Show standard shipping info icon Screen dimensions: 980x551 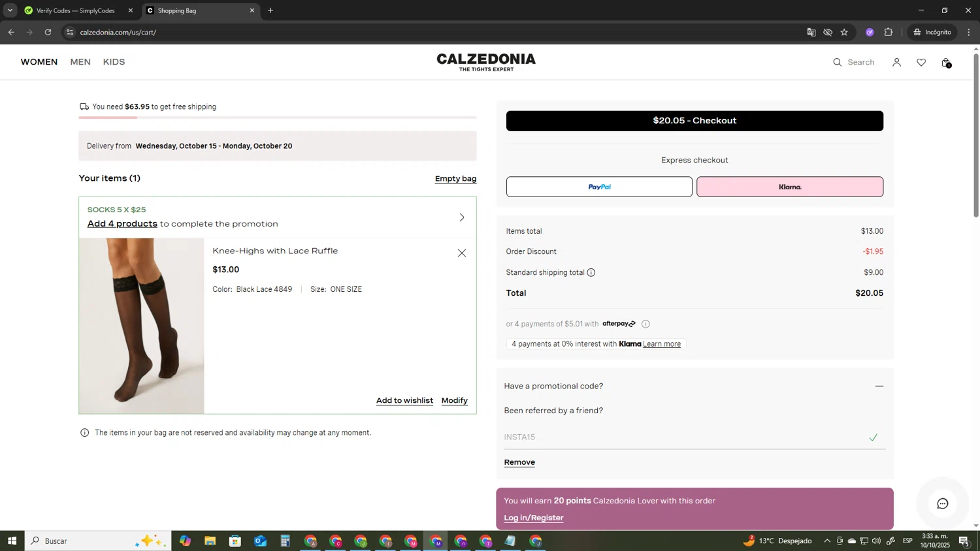tap(591, 273)
